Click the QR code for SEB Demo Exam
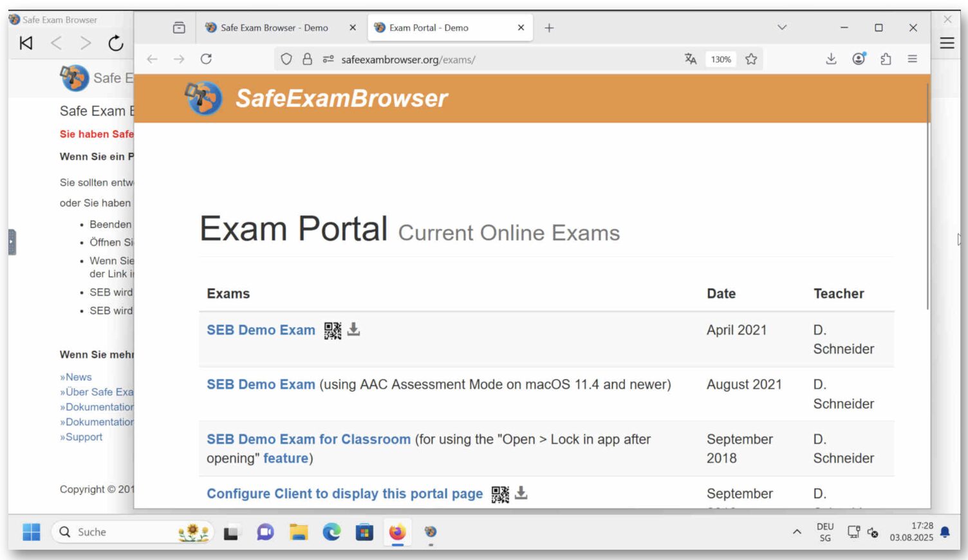968x560 pixels. 333,330
